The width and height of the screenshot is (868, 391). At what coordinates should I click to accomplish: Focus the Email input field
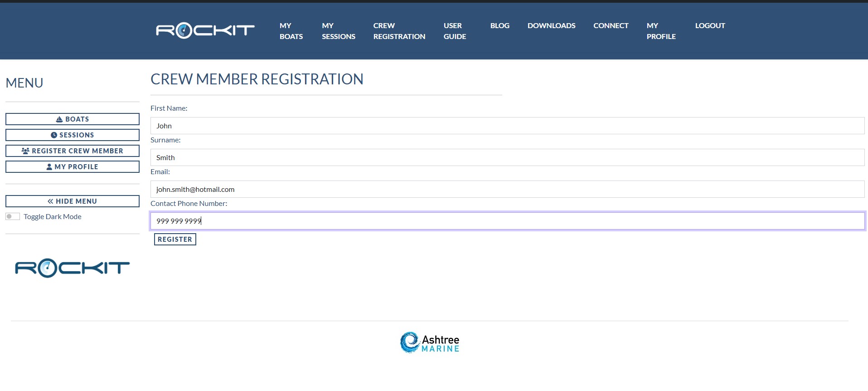507,189
